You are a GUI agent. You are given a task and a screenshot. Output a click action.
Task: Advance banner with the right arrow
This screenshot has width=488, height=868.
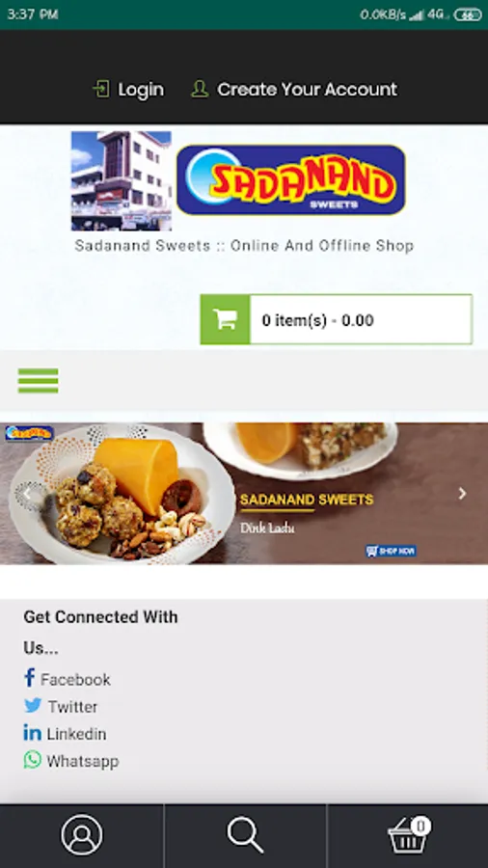463,493
